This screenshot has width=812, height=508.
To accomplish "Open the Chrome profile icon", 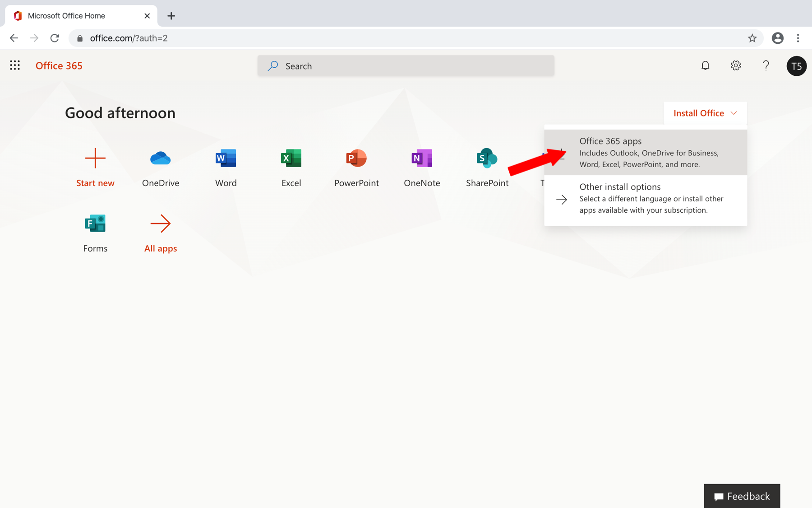I will [x=777, y=38].
